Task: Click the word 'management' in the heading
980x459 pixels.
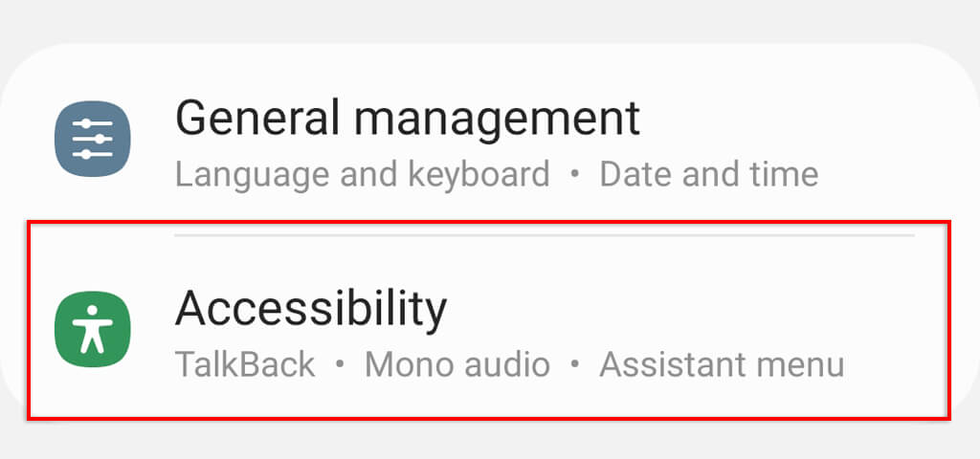Action: (496, 118)
